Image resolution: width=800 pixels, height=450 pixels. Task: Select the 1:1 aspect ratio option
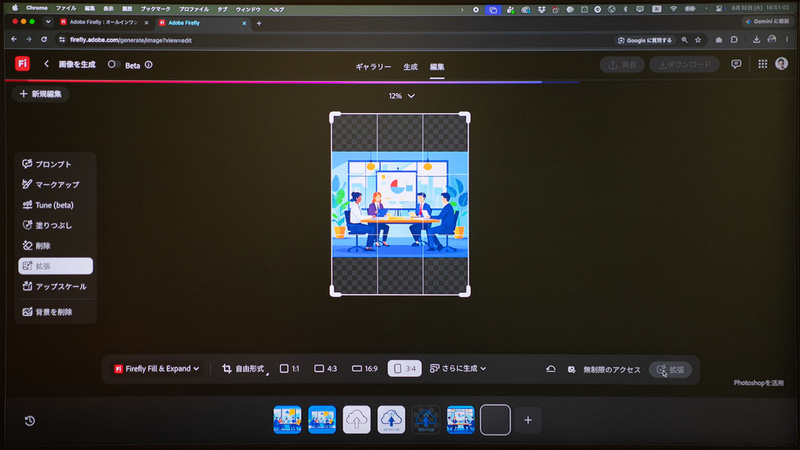[289, 368]
